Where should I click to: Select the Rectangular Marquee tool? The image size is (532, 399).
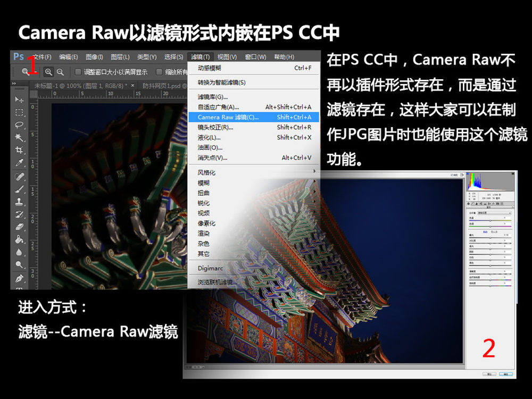point(19,112)
